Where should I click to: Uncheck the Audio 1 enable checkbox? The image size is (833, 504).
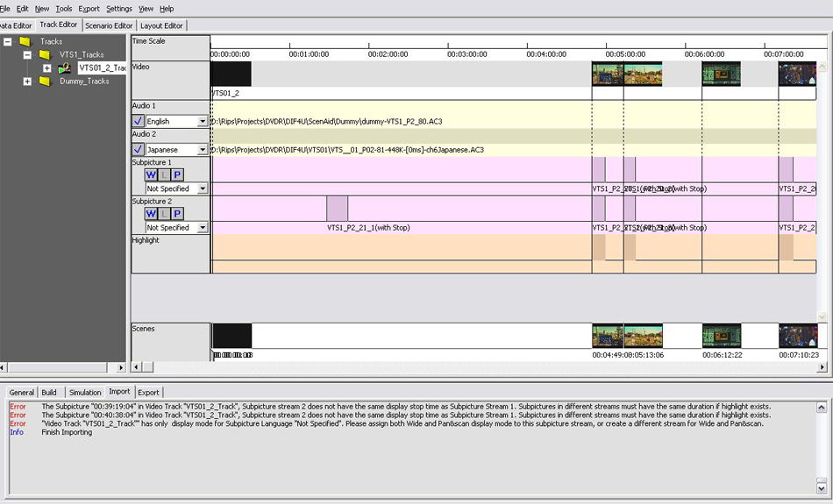click(x=139, y=121)
